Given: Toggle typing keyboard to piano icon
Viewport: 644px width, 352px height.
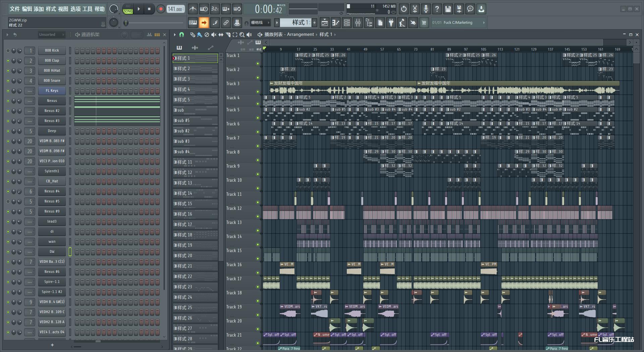Looking at the screenshot, I should pos(193,22).
